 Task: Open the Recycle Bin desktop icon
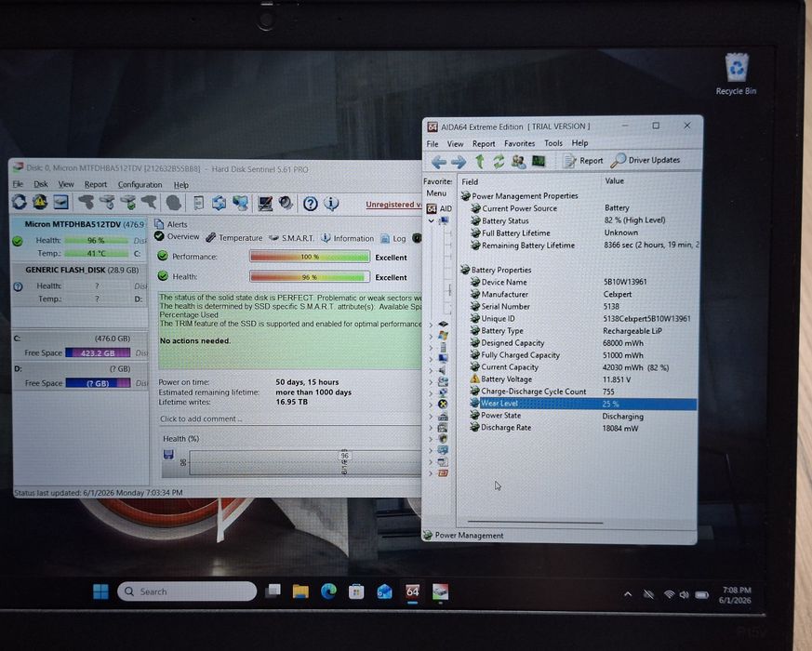736,74
